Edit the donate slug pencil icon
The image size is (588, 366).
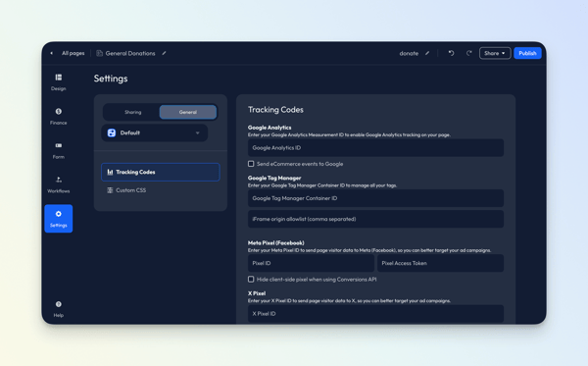[x=427, y=53]
